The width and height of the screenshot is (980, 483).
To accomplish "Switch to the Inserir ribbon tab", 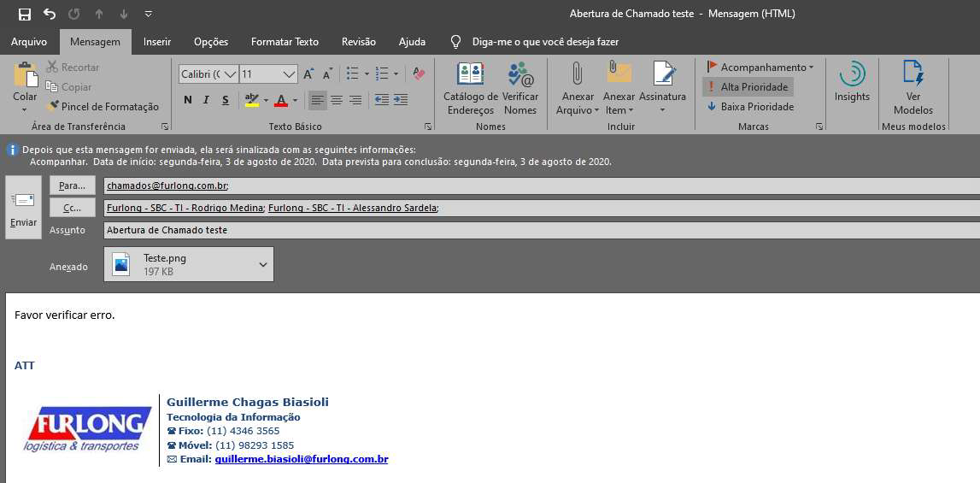I will (157, 42).
